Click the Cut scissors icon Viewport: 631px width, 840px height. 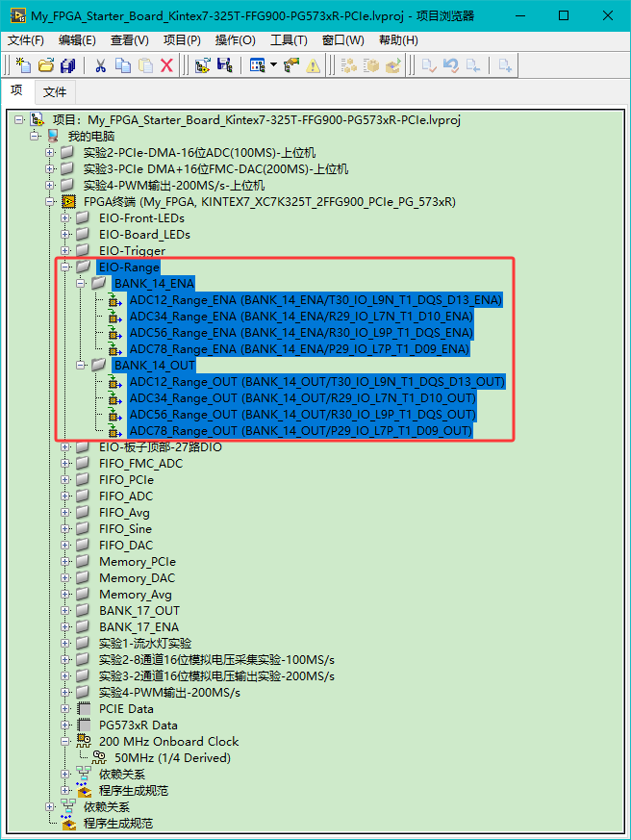99,65
